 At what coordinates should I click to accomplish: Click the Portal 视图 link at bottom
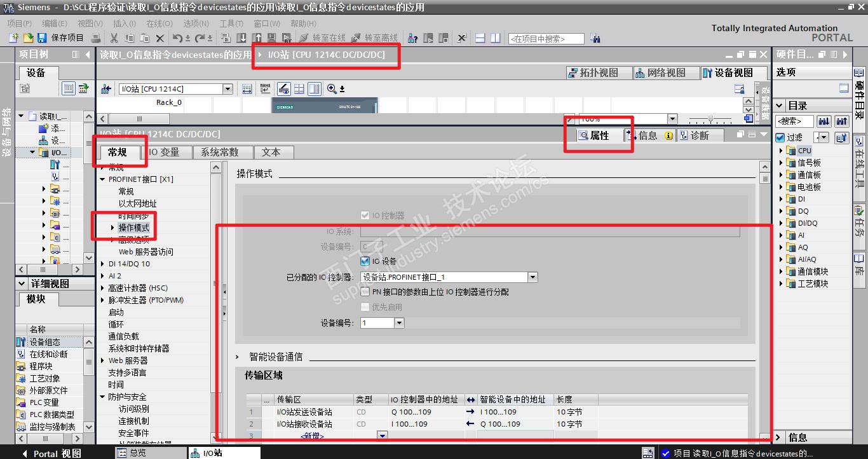(x=53, y=453)
